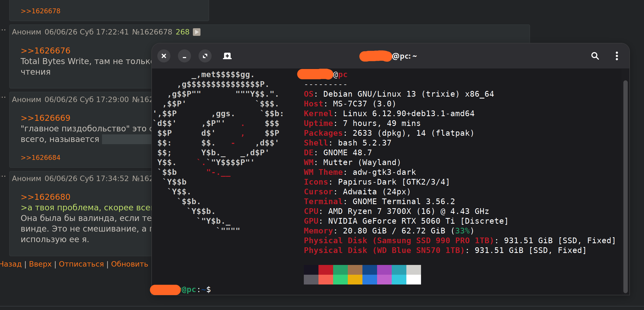Click post number №1626678

[152, 32]
